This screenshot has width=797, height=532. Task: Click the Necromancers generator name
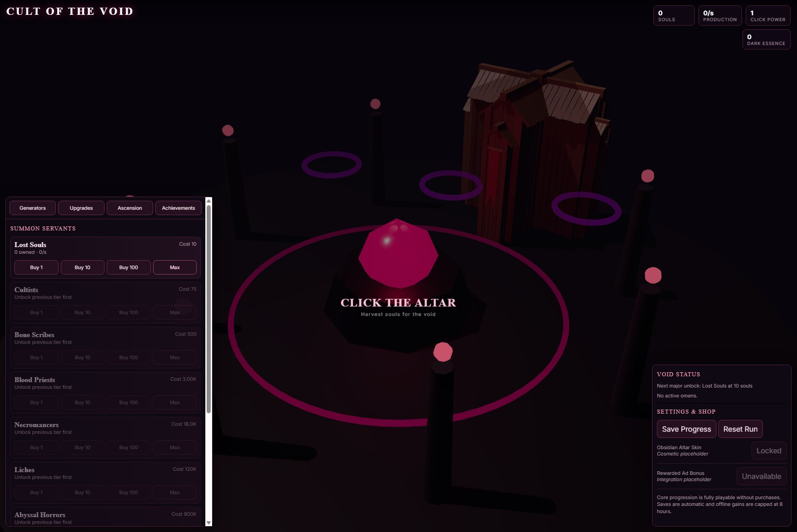pyautogui.click(x=36, y=424)
